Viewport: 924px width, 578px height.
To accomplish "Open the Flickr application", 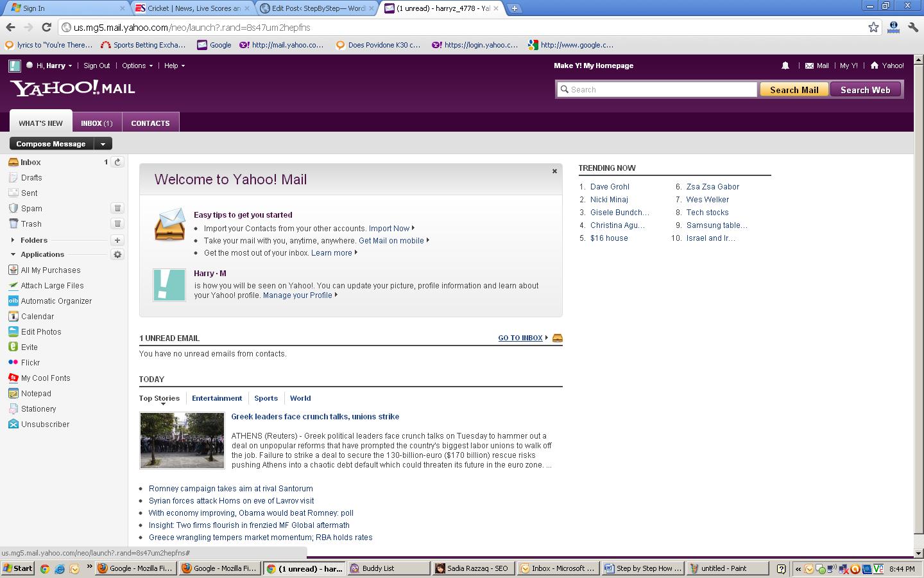I will coord(30,363).
